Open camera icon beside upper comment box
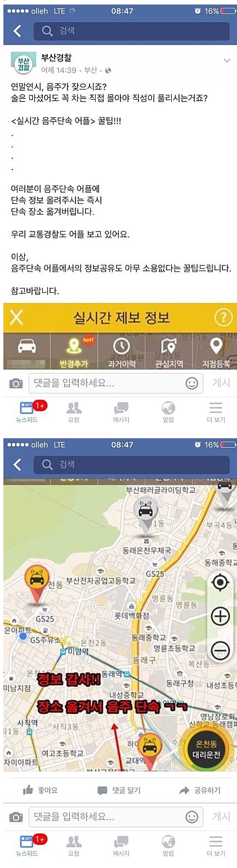The image size is (237, 868). click(16, 384)
